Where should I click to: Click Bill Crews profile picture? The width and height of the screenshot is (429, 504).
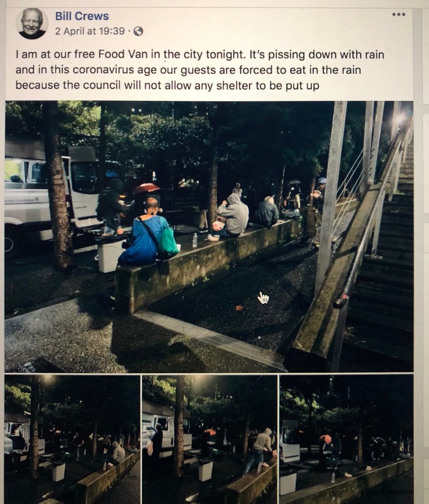[32, 23]
